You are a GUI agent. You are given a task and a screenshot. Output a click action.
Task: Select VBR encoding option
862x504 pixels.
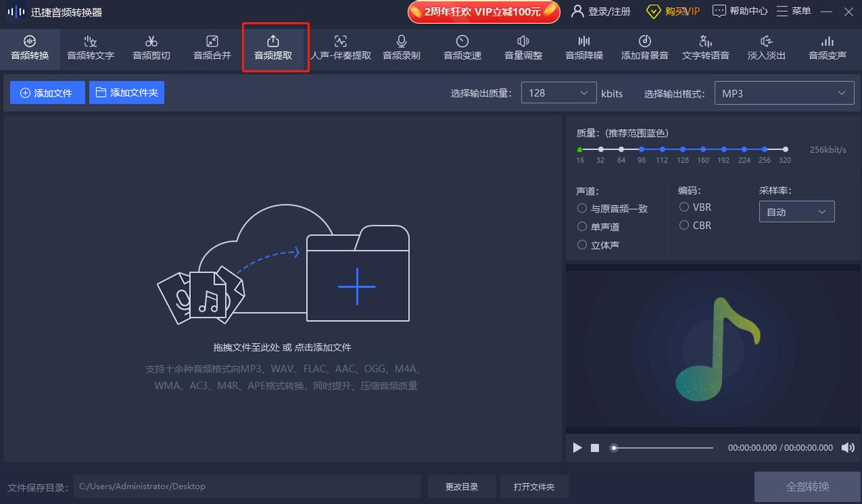pos(685,207)
